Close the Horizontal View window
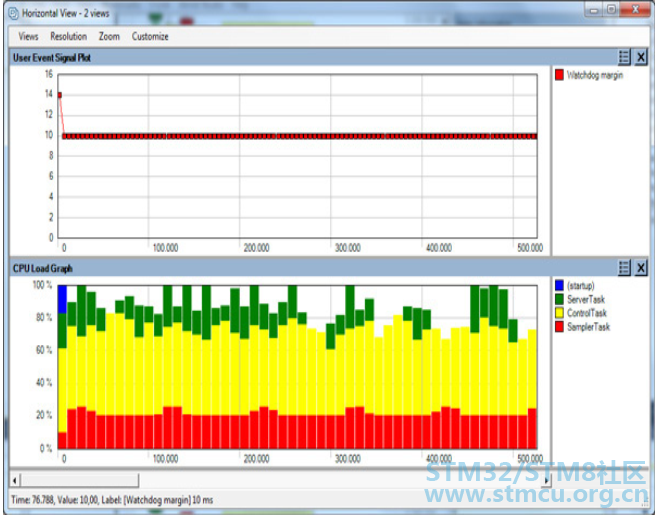Viewport: 657px width, 517px height. pyautogui.click(x=635, y=10)
